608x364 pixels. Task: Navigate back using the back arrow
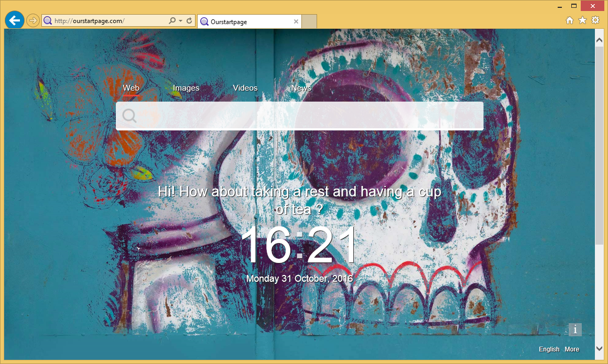coord(14,20)
